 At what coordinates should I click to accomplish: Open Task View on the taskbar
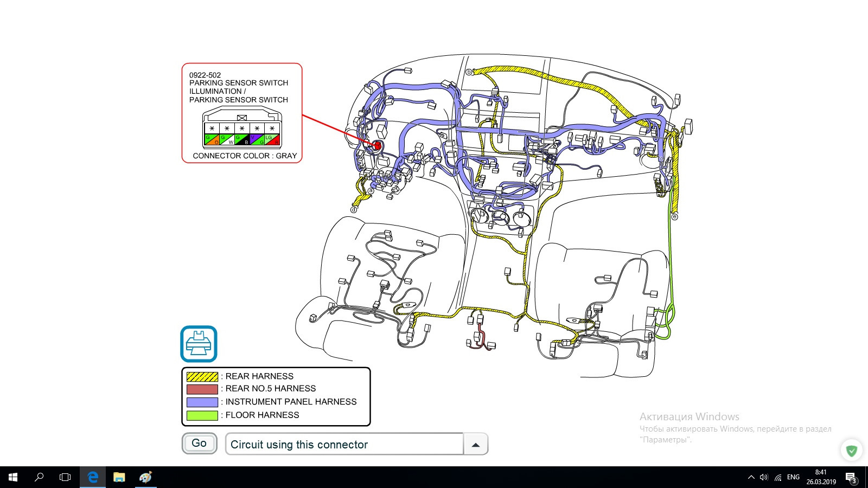(65, 477)
